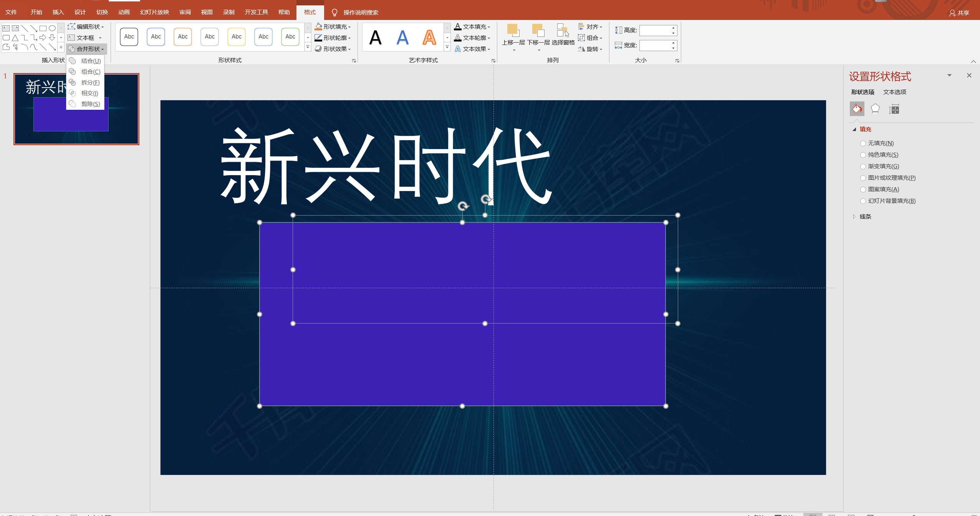The image size is (980, 516).
Task: Apply the green-outlined Abc shape style
Action: pos(290,37)
